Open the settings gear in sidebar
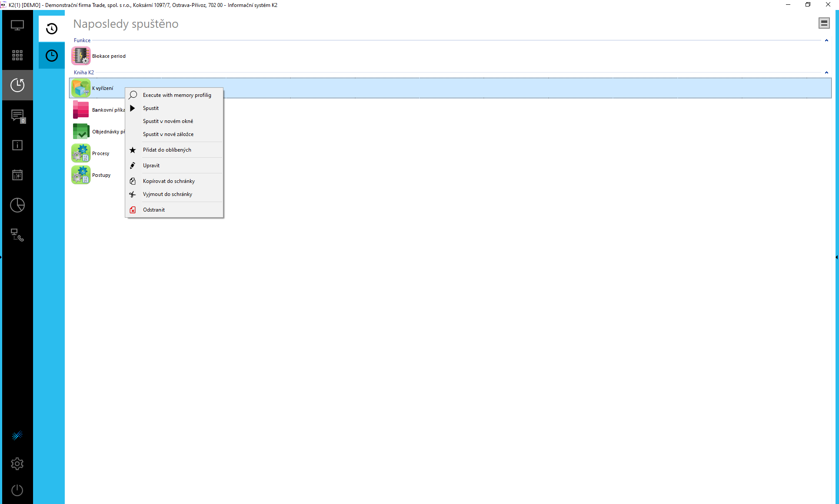Viewport: 839px width, 504px height. pyautogui.click(x=17, y=464)
